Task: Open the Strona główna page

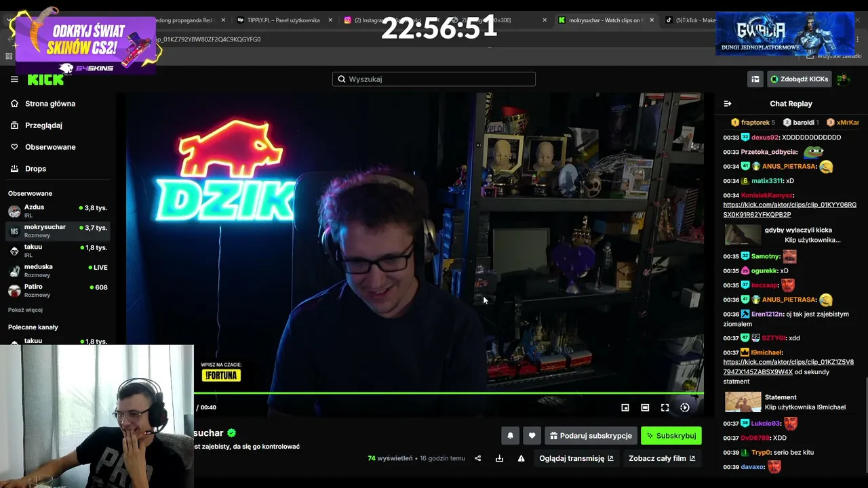Action: click(x=50, y=104)
